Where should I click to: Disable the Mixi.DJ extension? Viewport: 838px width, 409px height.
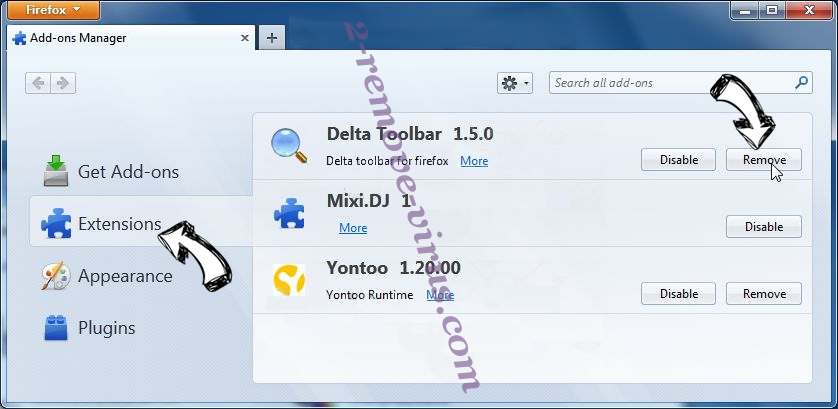pyautogui.click(x=764, y=227)
